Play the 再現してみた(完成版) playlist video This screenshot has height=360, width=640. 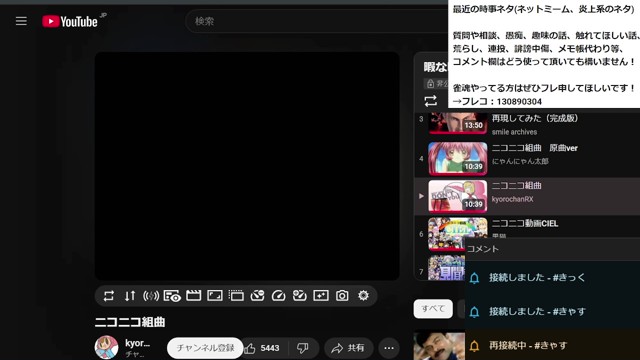535,118
